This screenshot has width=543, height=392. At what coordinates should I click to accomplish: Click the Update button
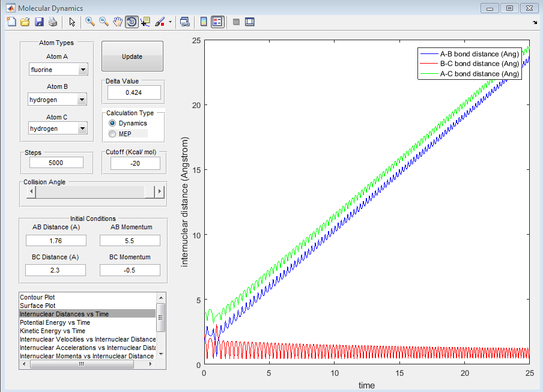point(132,56)
